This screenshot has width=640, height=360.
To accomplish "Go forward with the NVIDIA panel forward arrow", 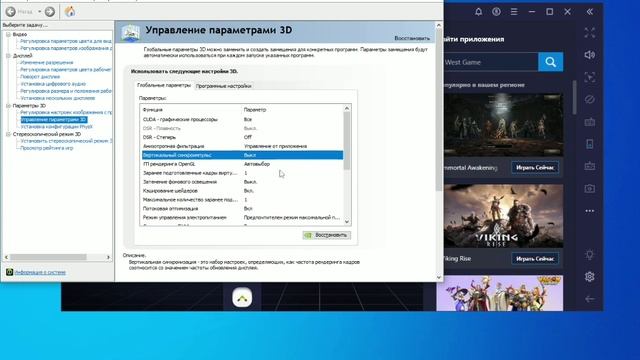I will pos(50,12).
